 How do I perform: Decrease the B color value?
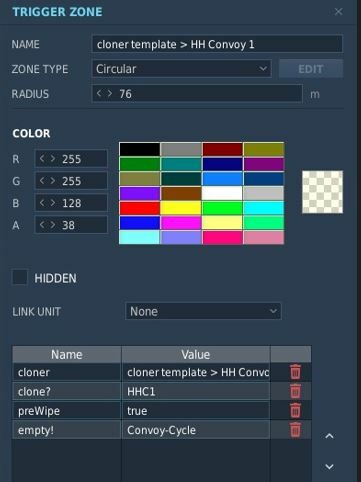tap(42, 203)
